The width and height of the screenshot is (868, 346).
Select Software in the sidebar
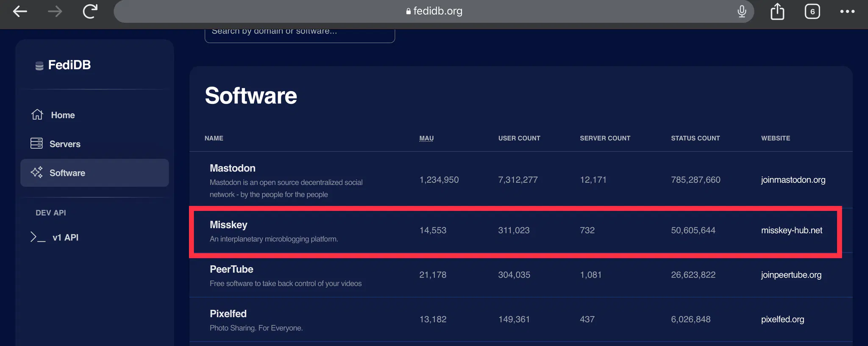(x=67, y=173)
